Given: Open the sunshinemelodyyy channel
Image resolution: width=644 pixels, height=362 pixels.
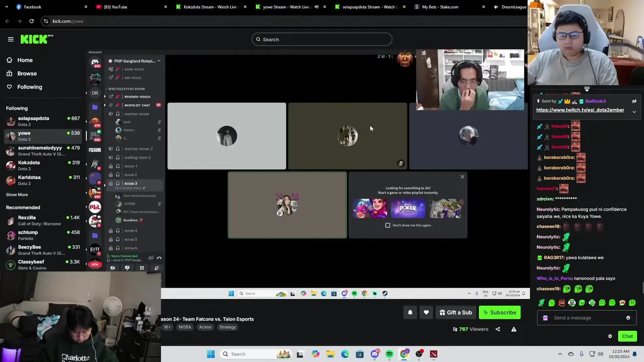Looking at the screenshot, I should (x=43, y=150).
